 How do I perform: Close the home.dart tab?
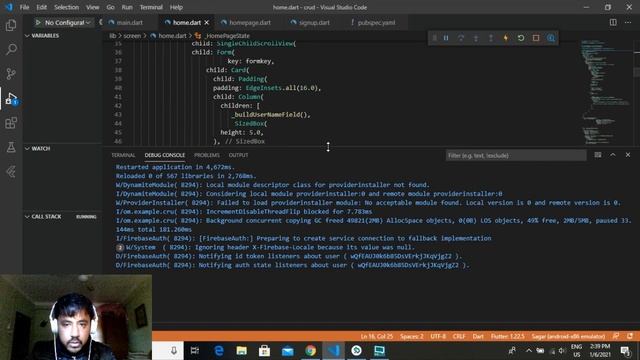(207, 22)
